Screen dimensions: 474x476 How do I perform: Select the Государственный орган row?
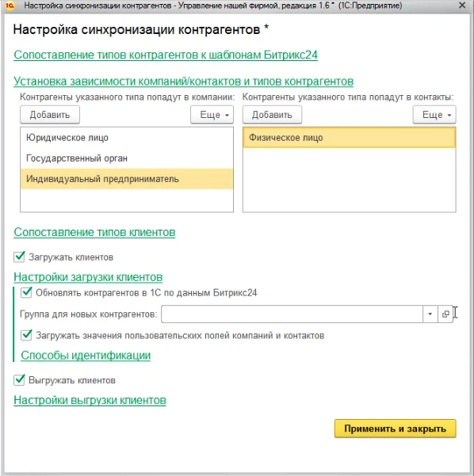pyautogui.click(x=127, y=158)
